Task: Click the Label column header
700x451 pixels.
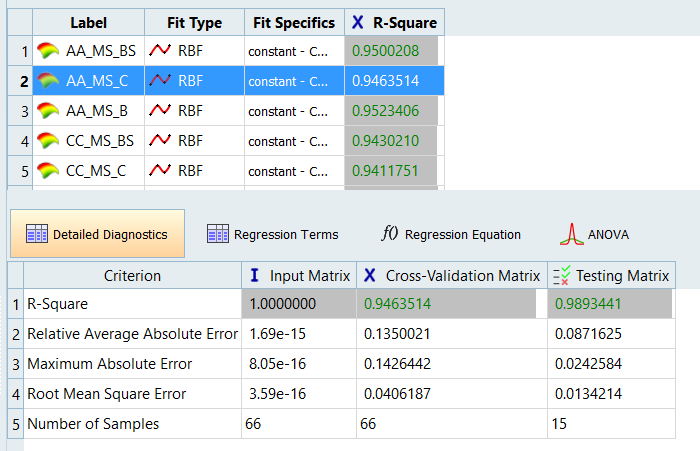Action: (87, 22)
